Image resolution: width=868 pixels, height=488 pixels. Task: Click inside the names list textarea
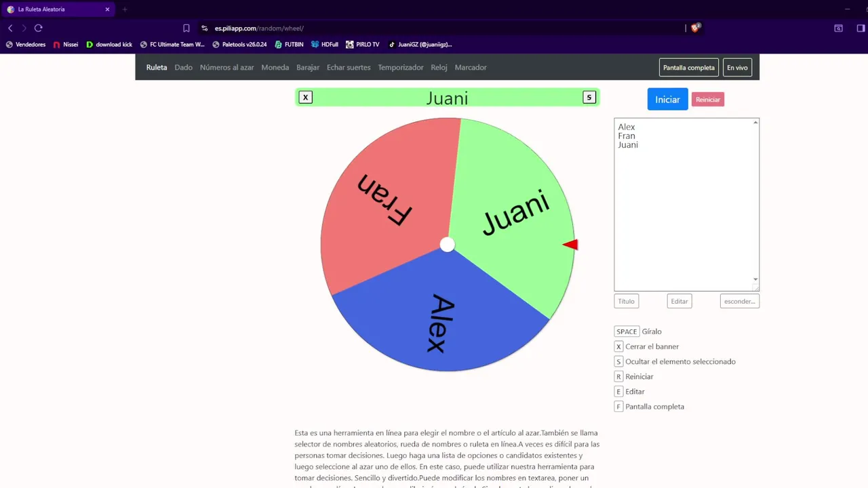[686, 205]
